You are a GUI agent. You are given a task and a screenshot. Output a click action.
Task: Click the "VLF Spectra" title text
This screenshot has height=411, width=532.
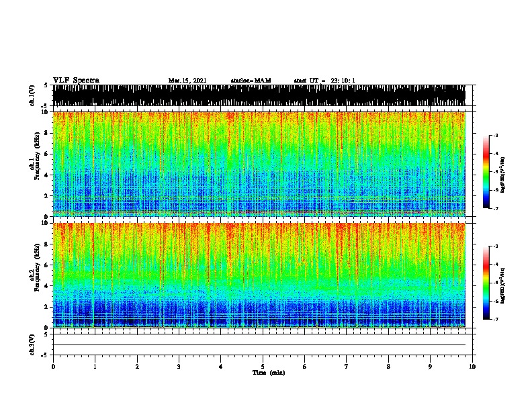click(x=76, y=81)
